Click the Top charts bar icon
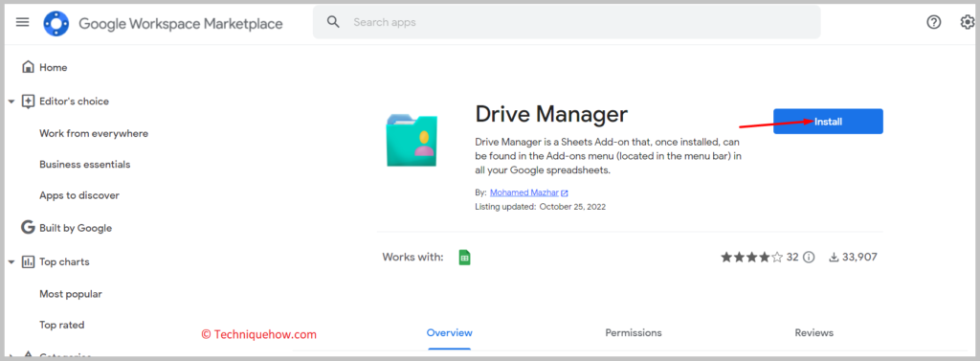Screen dimensions: 980x361 [x=28, y=261]
